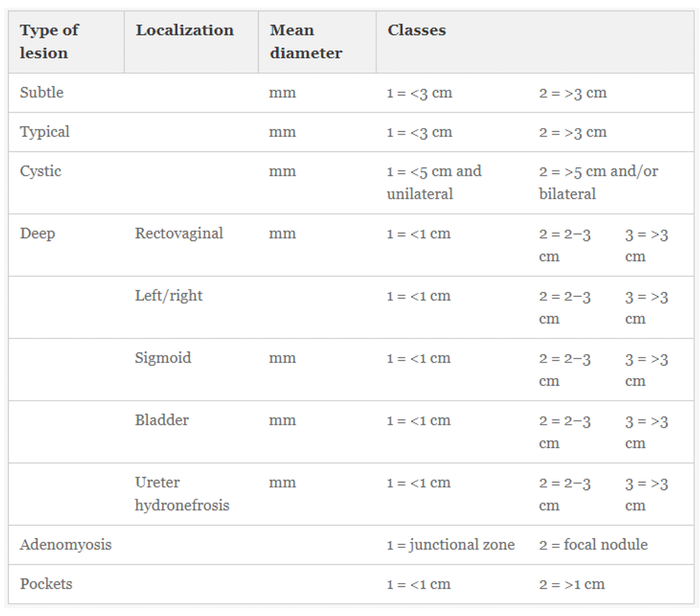The image size is (700, 616).
Task: Click '1 = <5 cm and unilateral' cell
Action: pos(435,183)
